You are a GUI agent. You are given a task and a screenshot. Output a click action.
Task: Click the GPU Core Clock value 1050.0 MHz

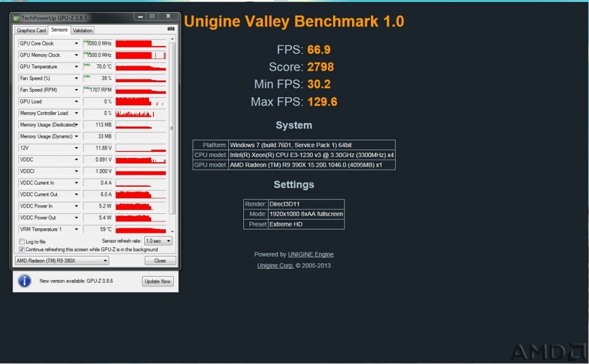click(98, 44)
